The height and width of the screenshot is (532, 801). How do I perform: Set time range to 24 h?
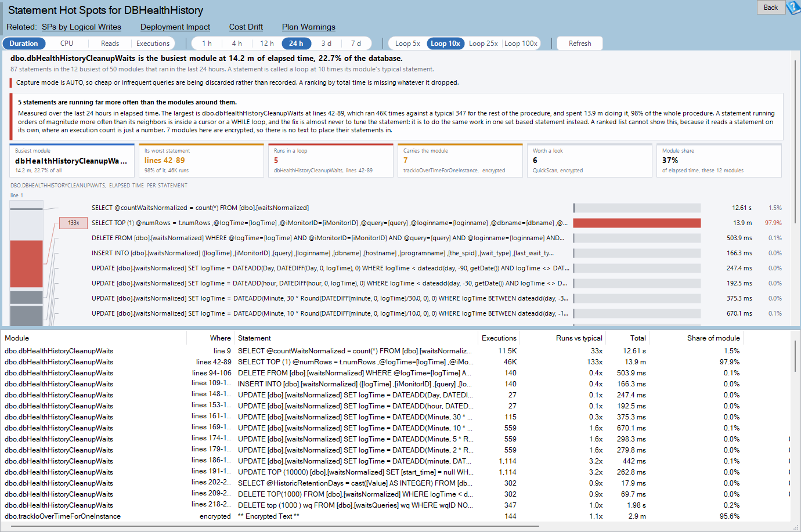[297, 44]
